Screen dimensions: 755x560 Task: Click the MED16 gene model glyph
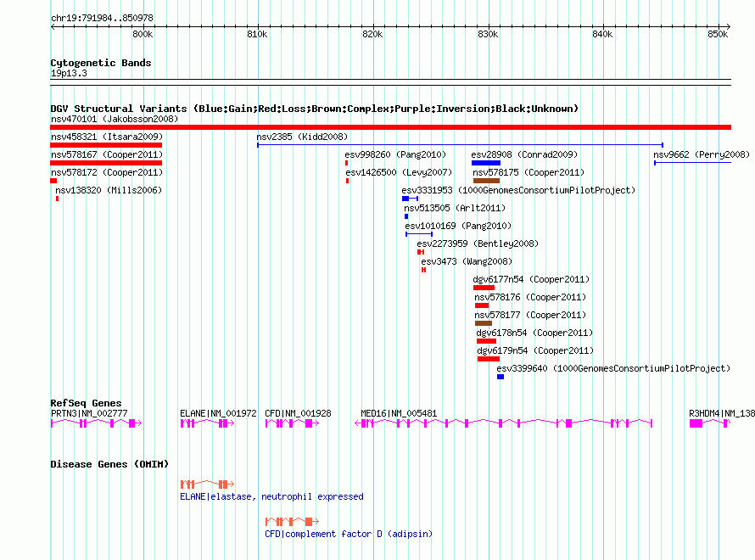(x=504, y=423)
